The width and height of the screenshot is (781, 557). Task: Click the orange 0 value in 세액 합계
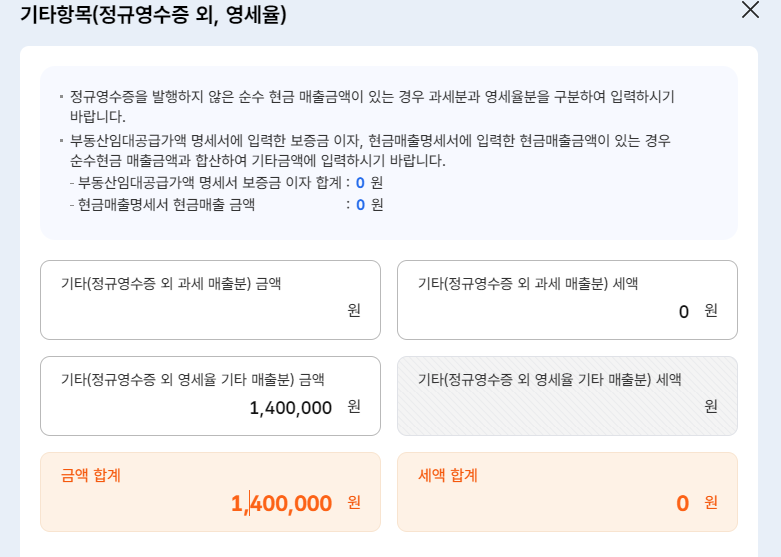(x=682, y=503)
